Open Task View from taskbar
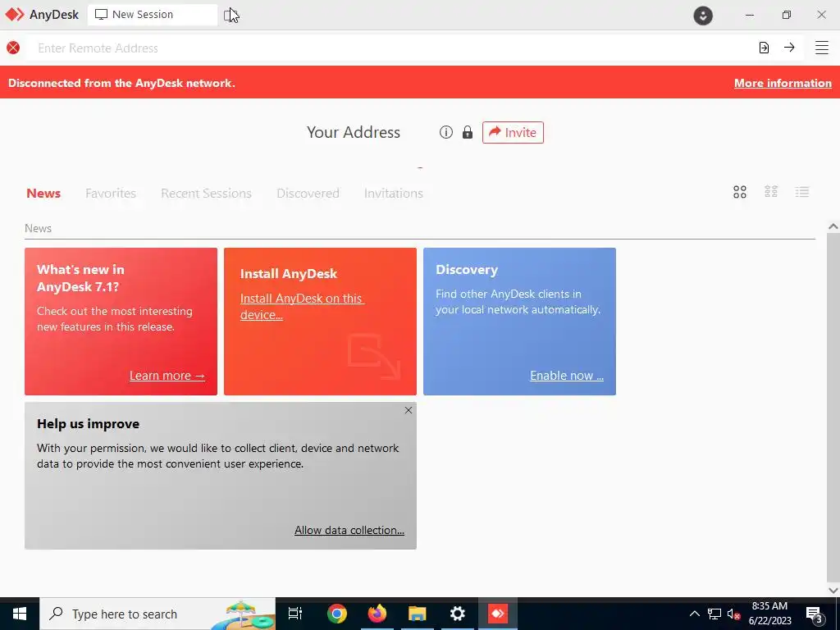The image size is (840, 630). click(x=295, y=614)
